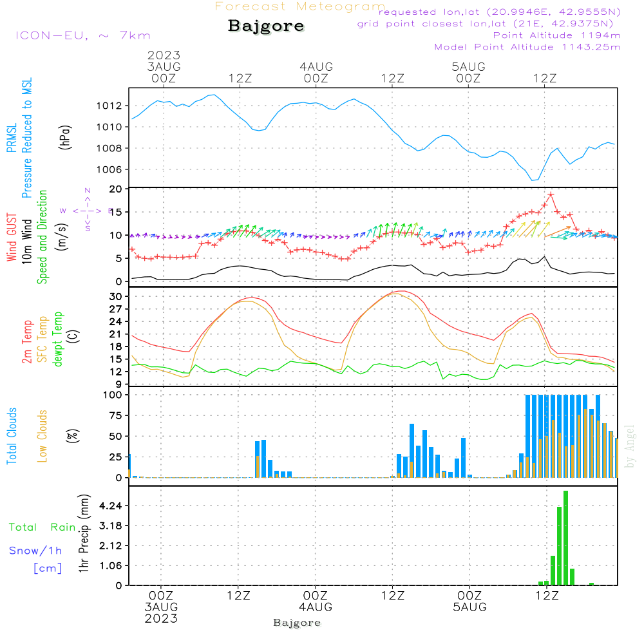Click the wind gust peak marker near 19 m/s

pyautogui.click(x=551, y=194)
